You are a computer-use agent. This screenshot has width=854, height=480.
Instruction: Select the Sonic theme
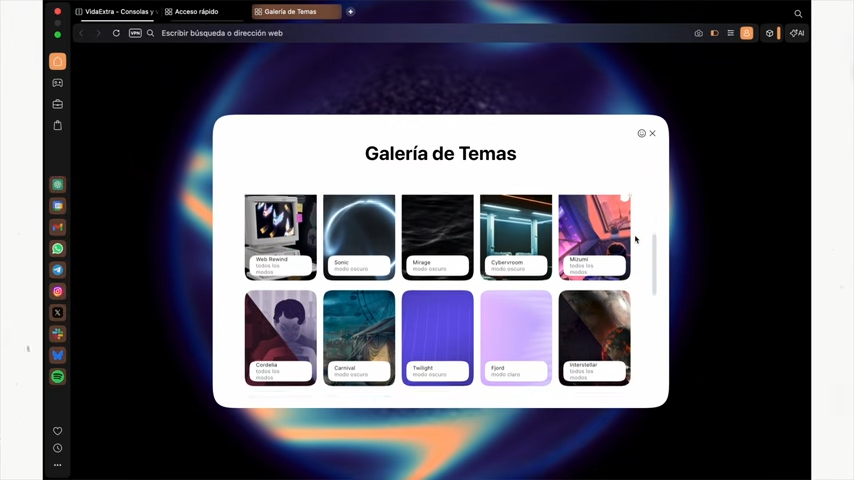click(x=359, y=237)
